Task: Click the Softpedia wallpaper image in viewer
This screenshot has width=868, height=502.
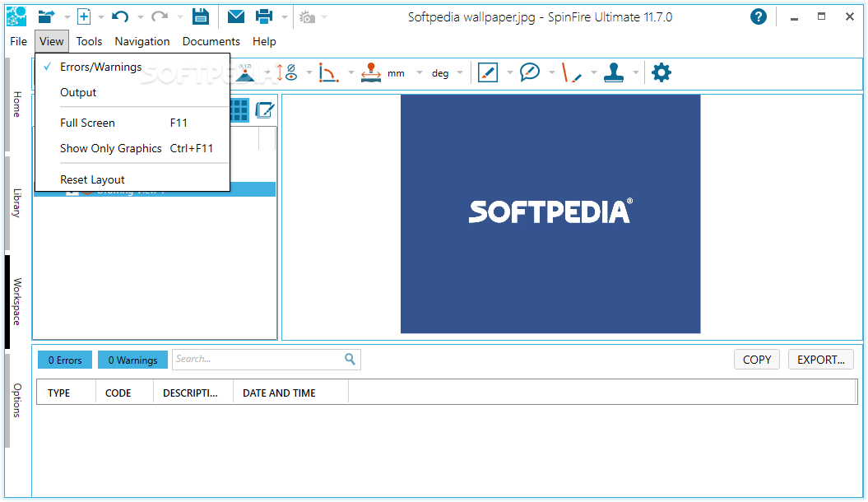Action: tap(550, 214)
